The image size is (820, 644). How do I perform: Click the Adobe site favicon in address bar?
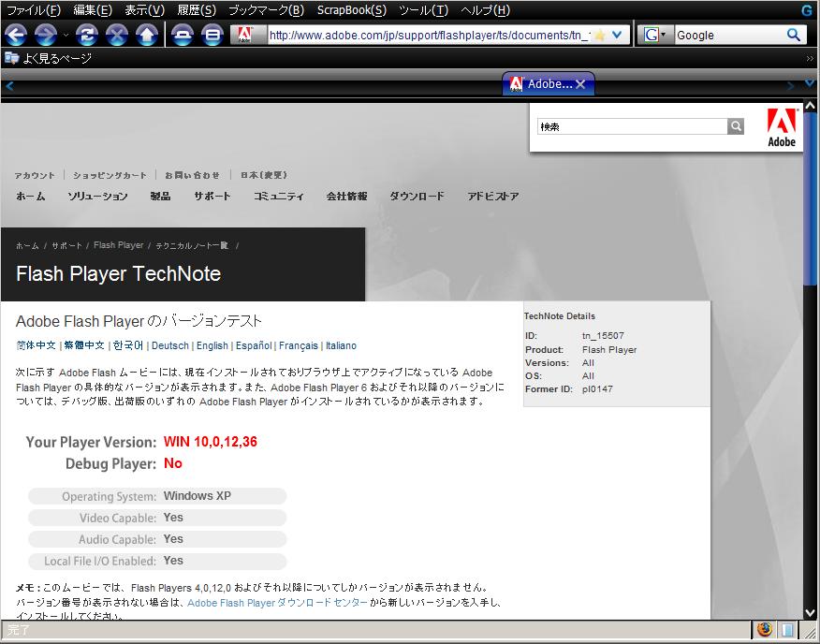pyautogui.click(x=244, y=35)
